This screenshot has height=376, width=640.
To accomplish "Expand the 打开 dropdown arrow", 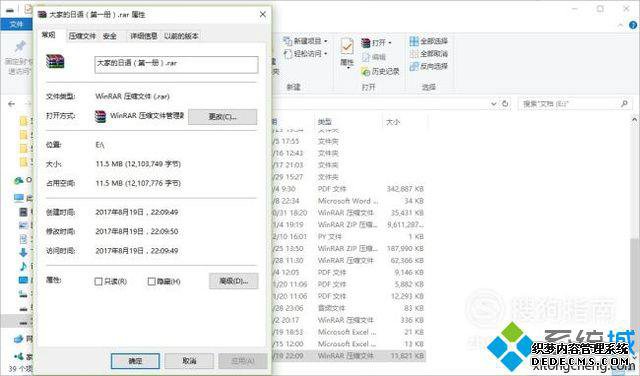I will click(x=390, y=43).
